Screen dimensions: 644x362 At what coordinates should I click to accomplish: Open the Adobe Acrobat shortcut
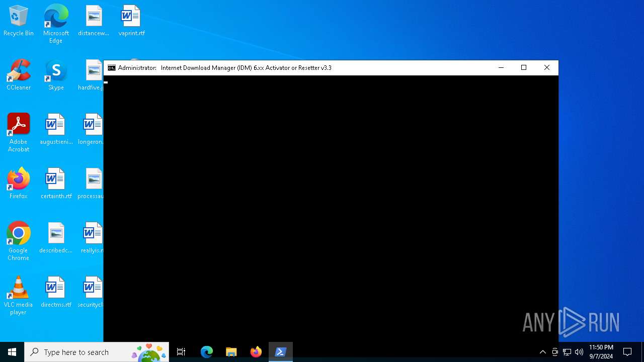coord(19,133)
